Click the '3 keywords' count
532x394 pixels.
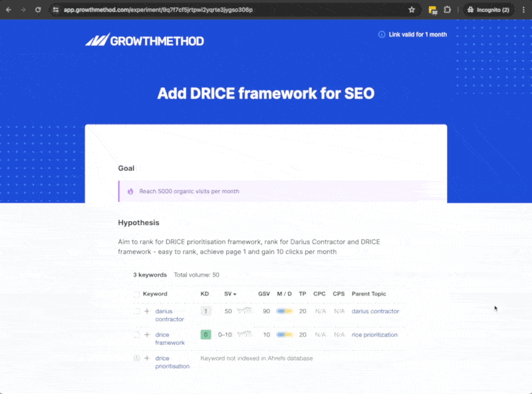(150, 275)
